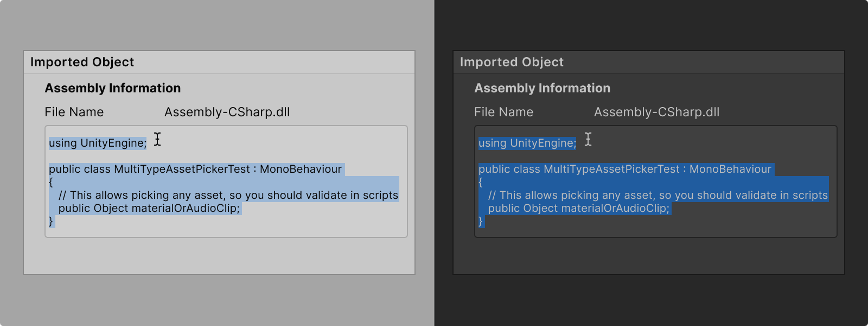Click the closing brace line in dark panel

click(x=481, y=221)
